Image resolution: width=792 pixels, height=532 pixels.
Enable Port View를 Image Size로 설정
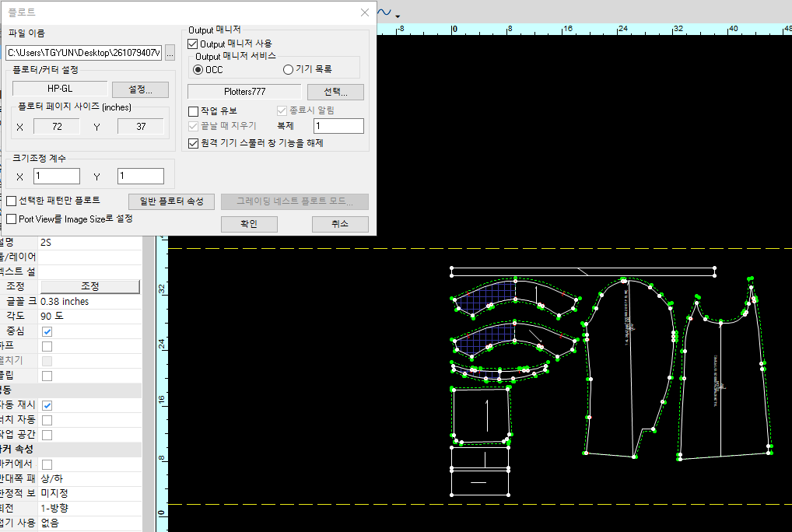click(x=12, y=219)
